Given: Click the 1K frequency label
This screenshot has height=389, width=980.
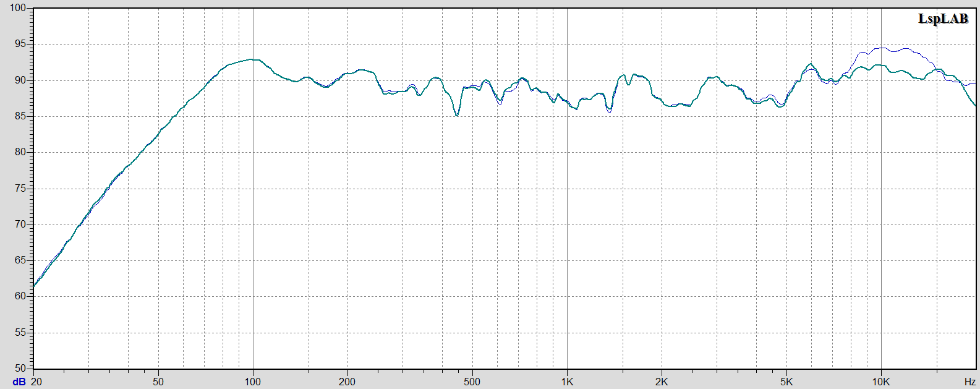Looking at the screenshot, I should [x=567, y=382].
